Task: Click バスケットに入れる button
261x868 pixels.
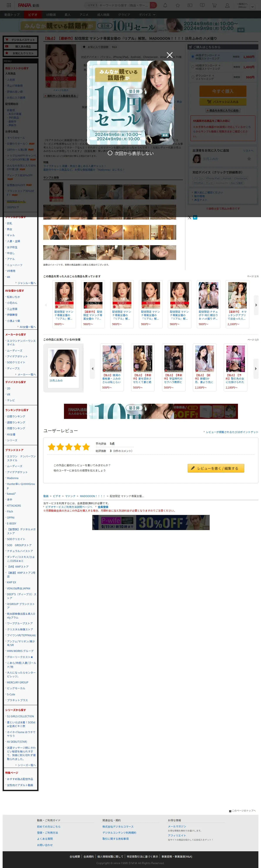Action: pyautogui.click(x=223, y=101)
